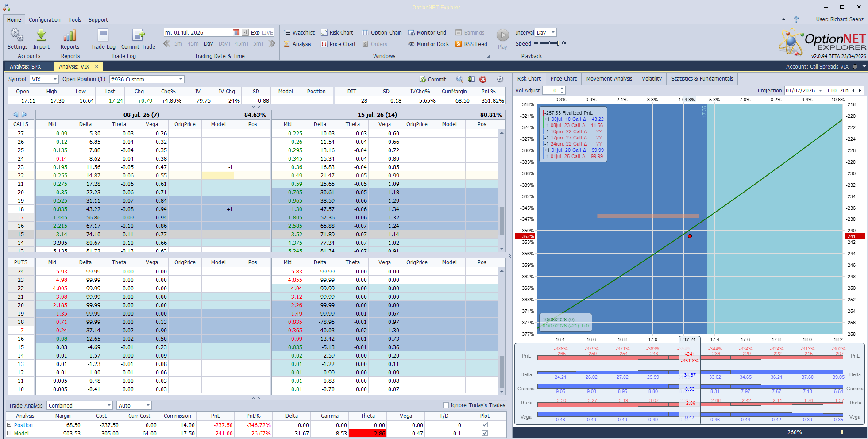The image size is (868, 439).
Task: Open the Monitor Grid window
Action: (427, 32)
